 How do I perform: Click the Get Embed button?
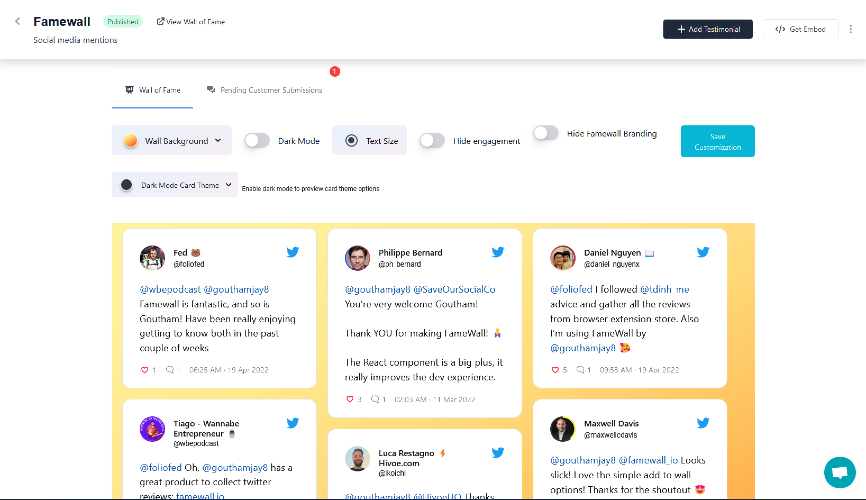click(x=800, y=29)
